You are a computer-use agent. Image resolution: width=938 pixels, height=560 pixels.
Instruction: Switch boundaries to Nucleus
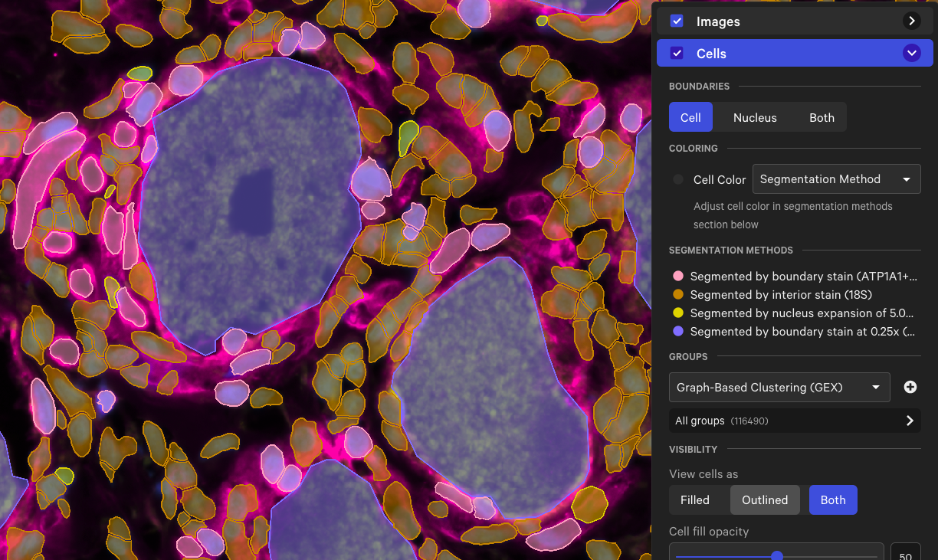point(755,117)
